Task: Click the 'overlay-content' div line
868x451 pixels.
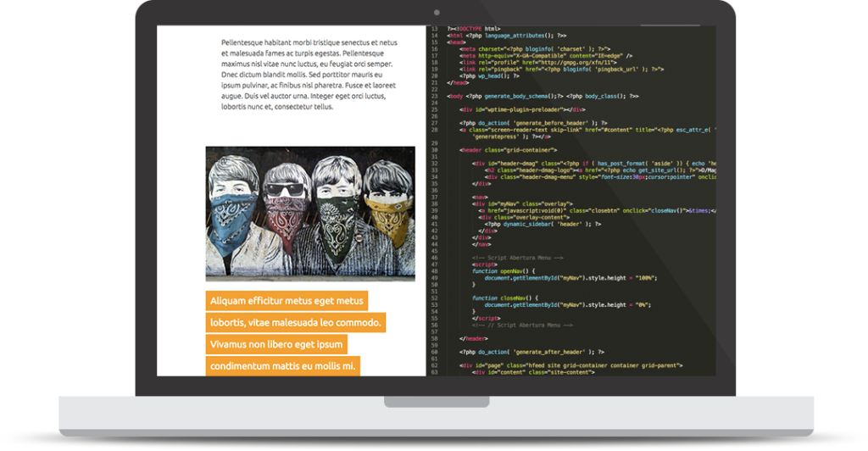Action: coord(524,218)
